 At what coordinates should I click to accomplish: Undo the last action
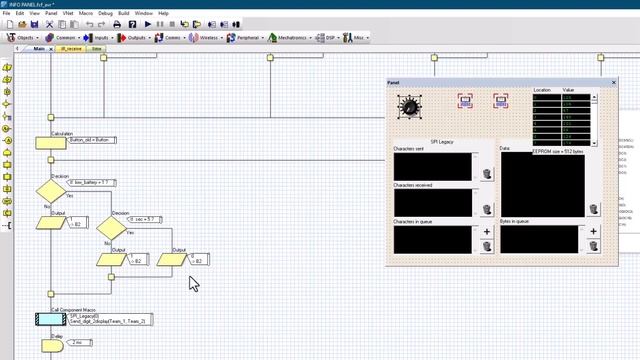point(89,24)
